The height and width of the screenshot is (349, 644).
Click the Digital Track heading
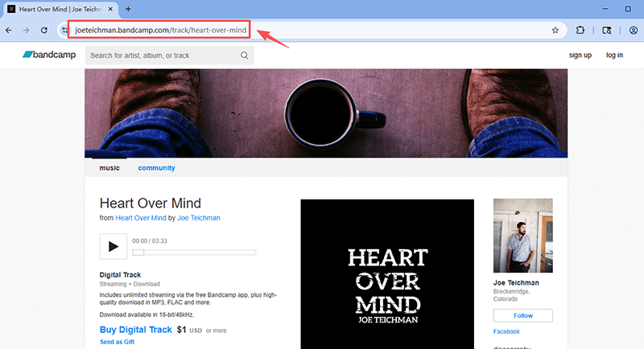pyautogui.click(x=120, y=275)
